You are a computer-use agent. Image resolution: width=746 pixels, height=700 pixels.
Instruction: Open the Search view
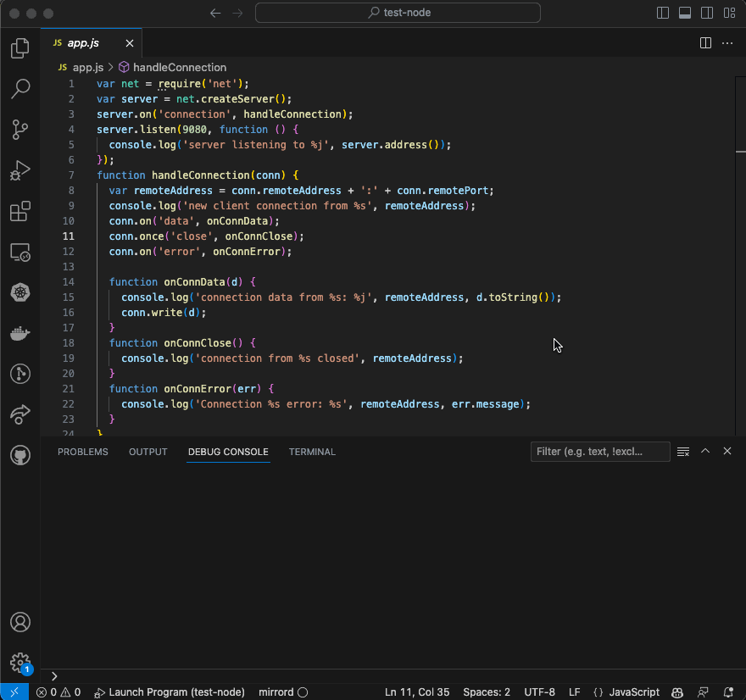(19, 89)
